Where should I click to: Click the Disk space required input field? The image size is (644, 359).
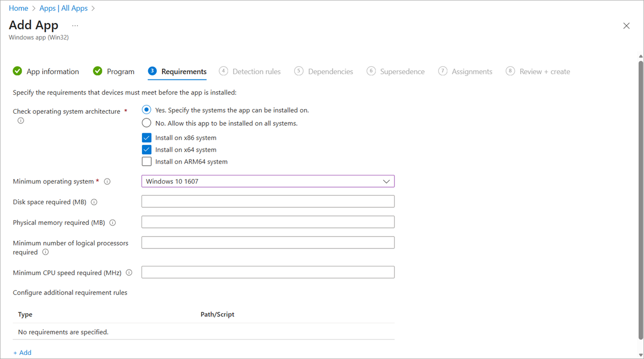pos(267,201)
